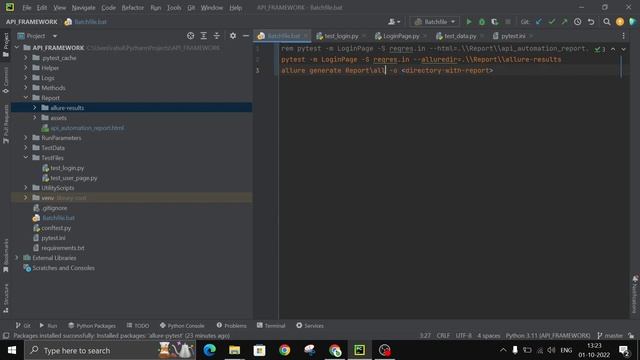
Task: Click the Stop run icon
Action: [x=508, y=22]
